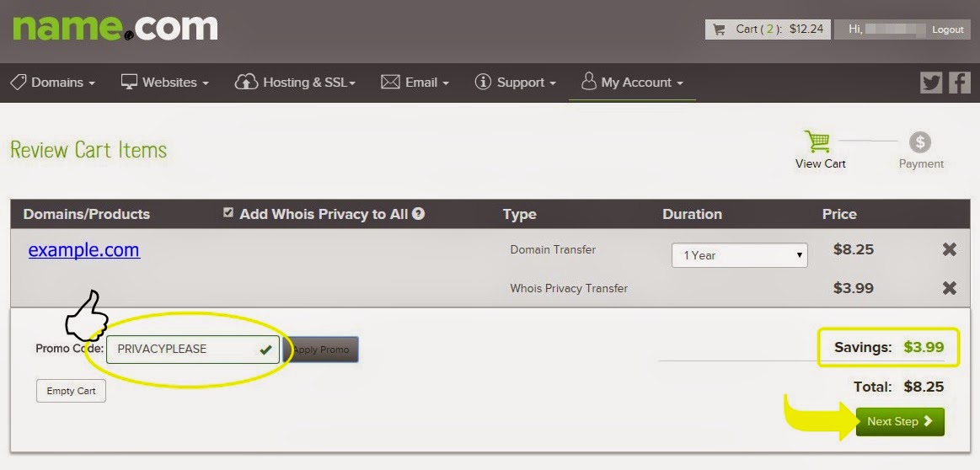The width and height of the screenshot is (980, 470).
Task: Click the Empty Cart button
Action: pyautogui.click(x=72, y=392)
